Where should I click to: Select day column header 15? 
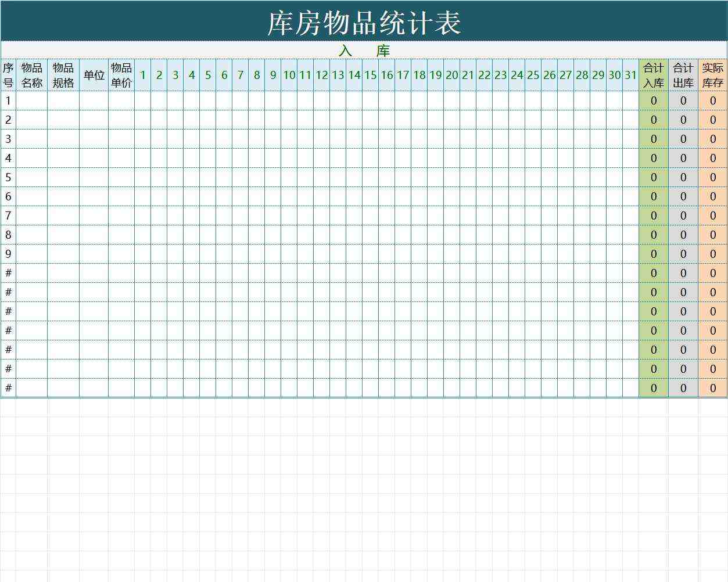(x=371, y=74)
